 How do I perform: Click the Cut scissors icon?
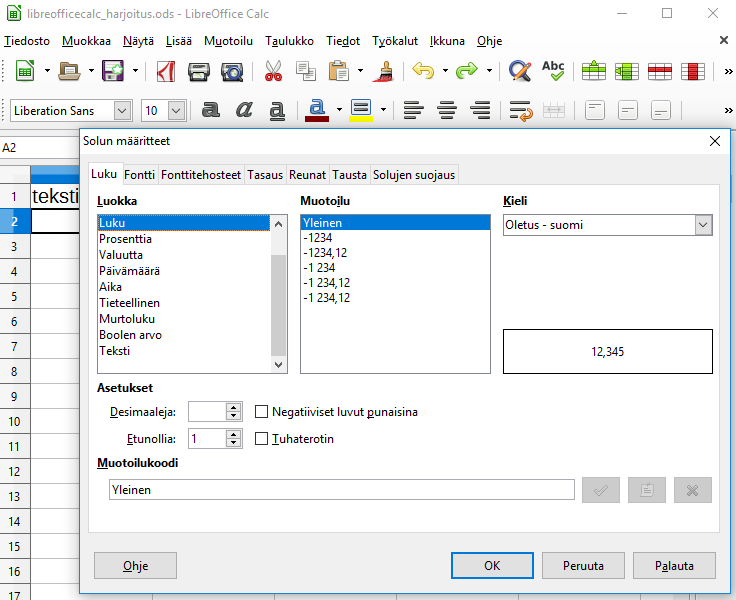point(273,71)
